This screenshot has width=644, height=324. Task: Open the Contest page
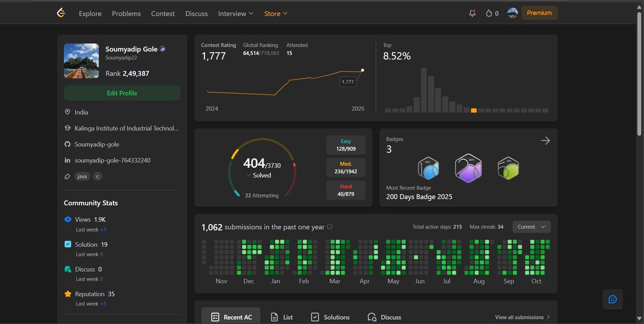pos(163,13)
